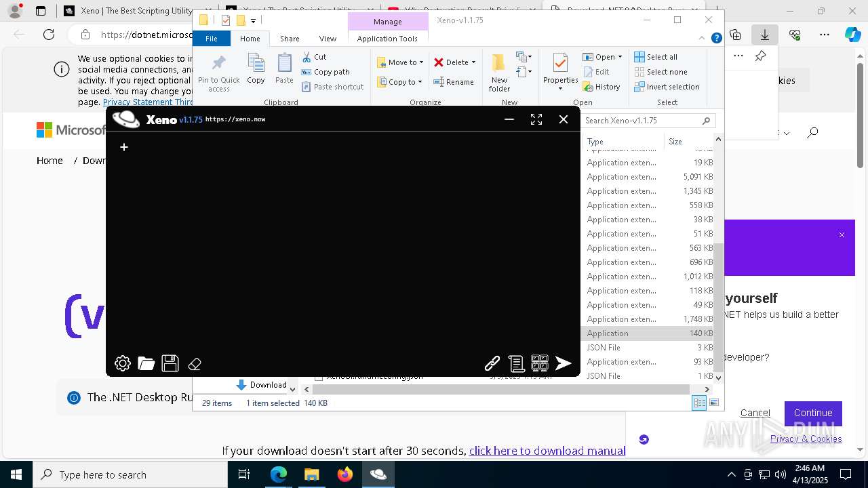
Task: Click Copy in Explorer ribbon
Action: coord(256,69)
